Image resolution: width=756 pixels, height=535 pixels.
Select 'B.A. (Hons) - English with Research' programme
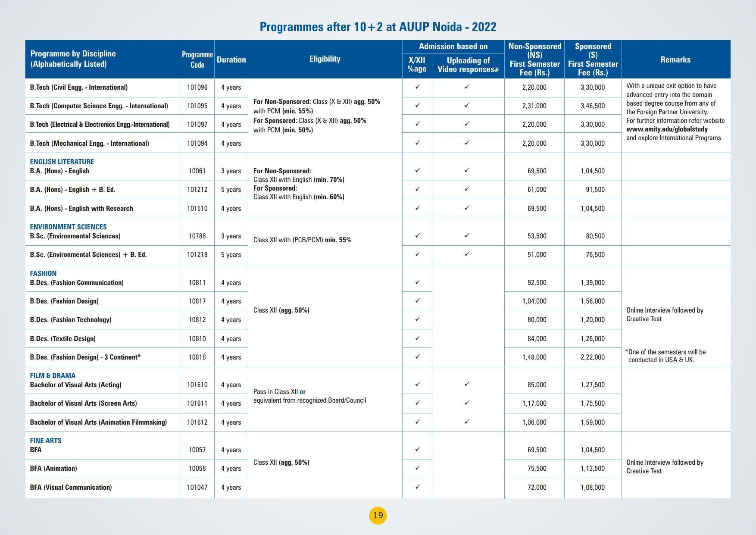tap(81, 208)
